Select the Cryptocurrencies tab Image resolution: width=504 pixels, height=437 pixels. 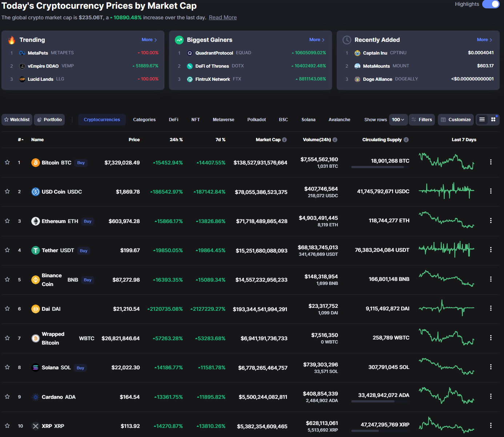click(102, 120)
